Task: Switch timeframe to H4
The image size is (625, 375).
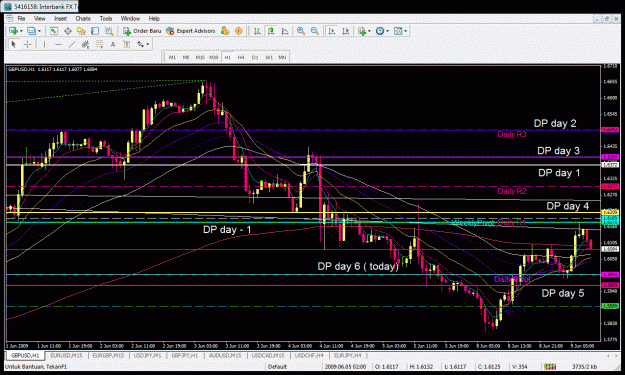Action: (x=241, y=57)
